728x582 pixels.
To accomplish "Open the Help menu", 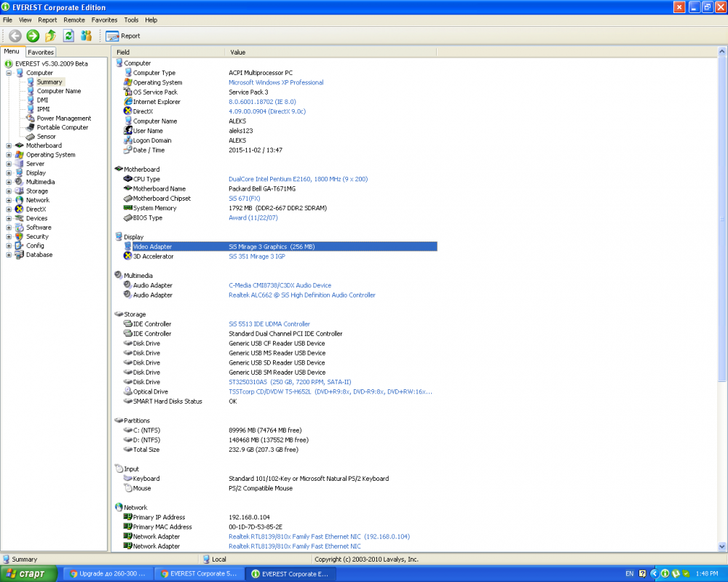I will pos(151,20).
